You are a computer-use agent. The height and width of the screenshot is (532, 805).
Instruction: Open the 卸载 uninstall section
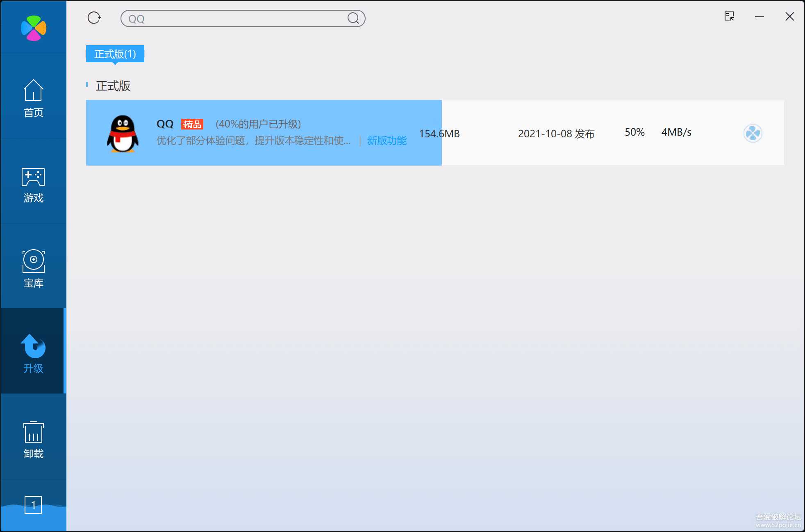coord(33,439)
